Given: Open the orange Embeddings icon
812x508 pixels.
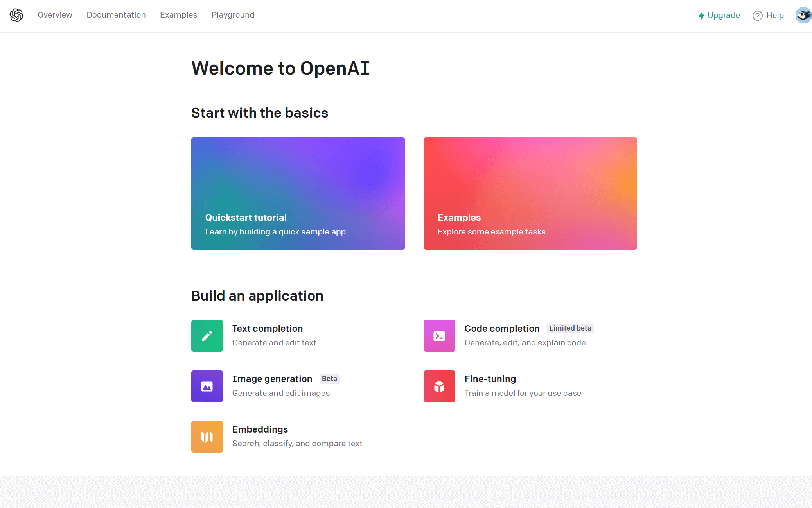Looking at the screenshot, I should coord(207,436).
